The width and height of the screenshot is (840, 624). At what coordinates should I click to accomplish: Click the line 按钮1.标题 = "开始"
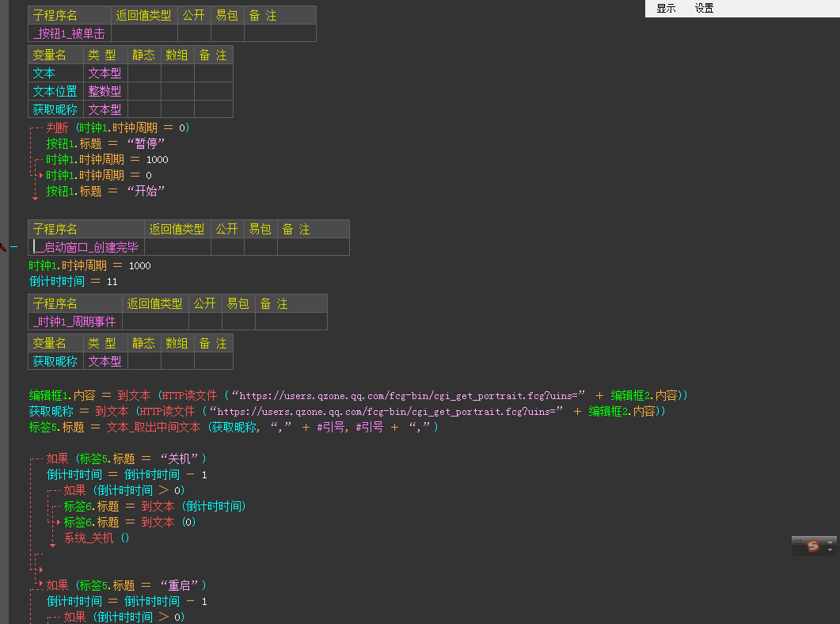105,191
